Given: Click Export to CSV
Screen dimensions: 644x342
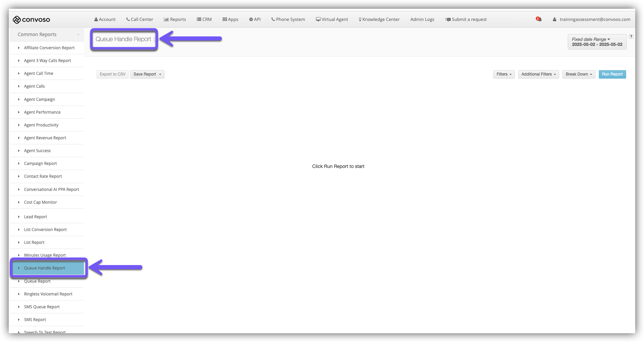Looking at the screenshot, I should pyautogui.click(x=112, y=74).
